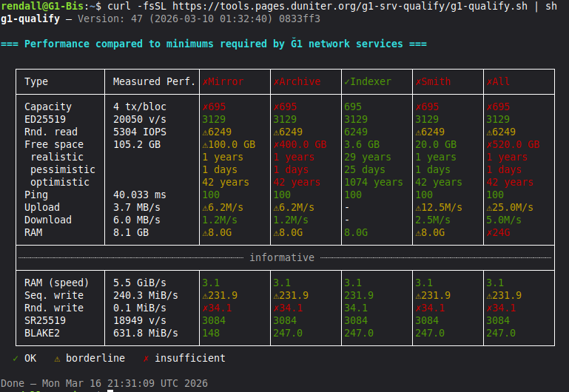The height and width of the screenshot is (392, 569).
Task: Click the 24G RAM requirement in All column
Action: click(x=501, y=232)
